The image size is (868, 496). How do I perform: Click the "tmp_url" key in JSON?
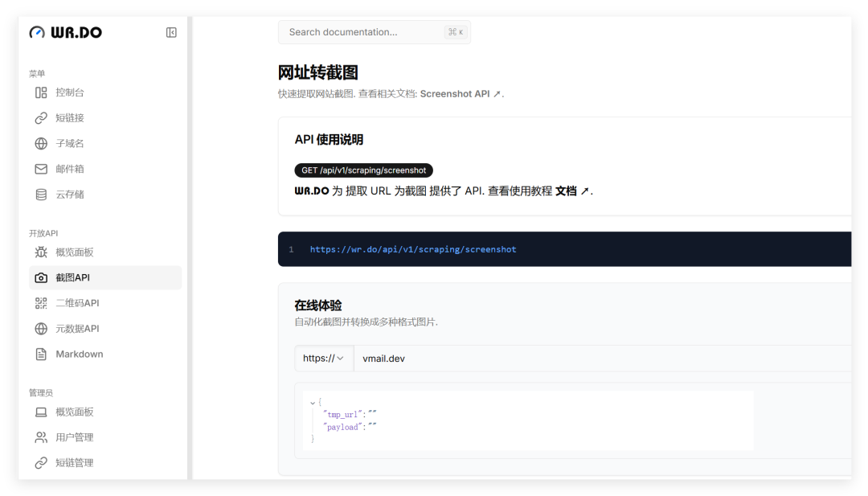pyautogui.click(x=342, y=415)
